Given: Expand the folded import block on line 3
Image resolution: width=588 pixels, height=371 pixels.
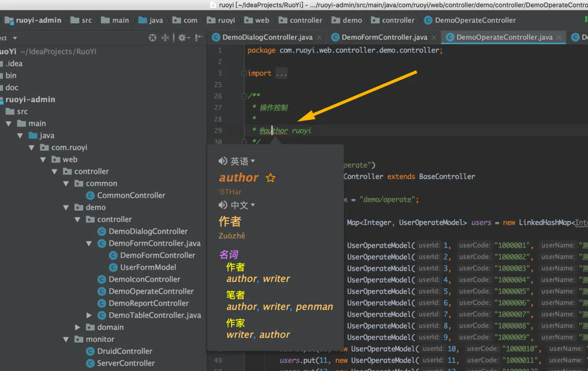Looking at the screenshot, I should pos(244,74).
